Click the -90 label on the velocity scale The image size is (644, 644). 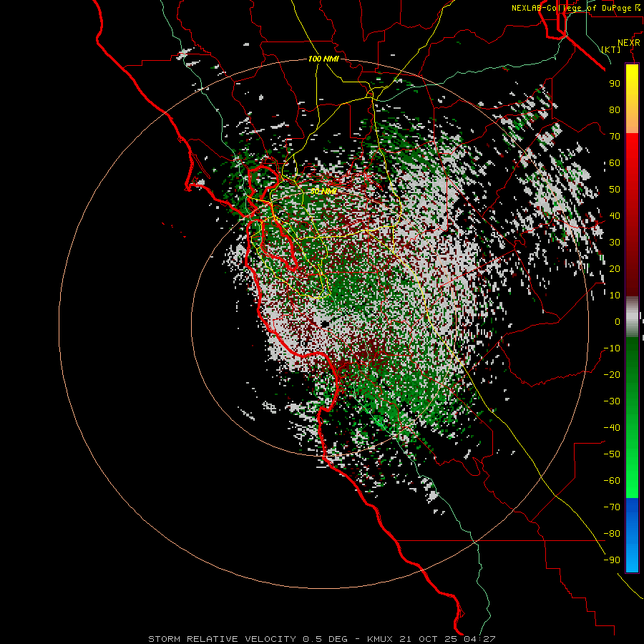612,560
